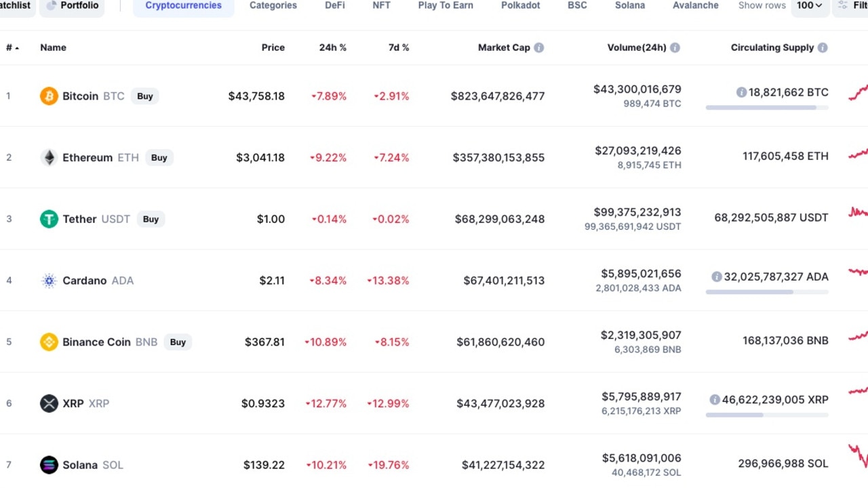Click info icon beside Cardano circulating supply
This screenshot has width=868, height=488.
click(716, 277)
